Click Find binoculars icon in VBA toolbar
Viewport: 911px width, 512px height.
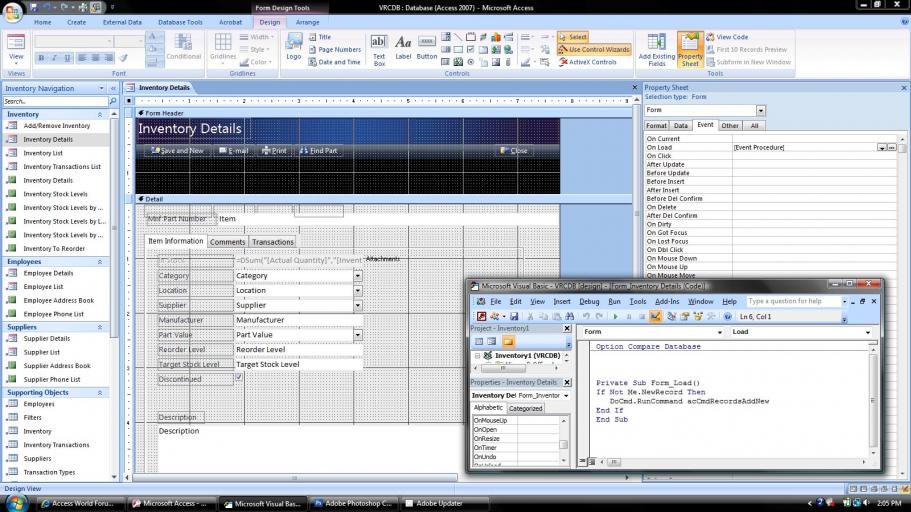(x=569, y=317)
